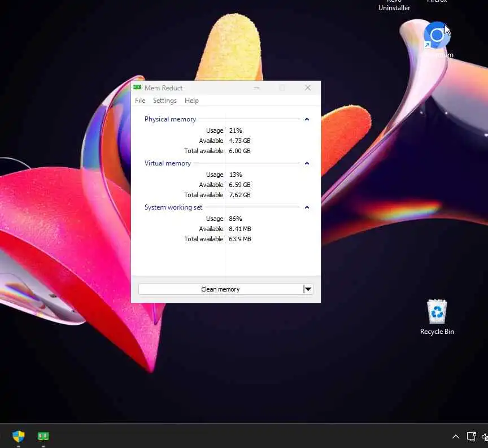The height and width of the screenshot is (448, 488).
Task: Click the Clean memory button
Action: tap(220, 289)
